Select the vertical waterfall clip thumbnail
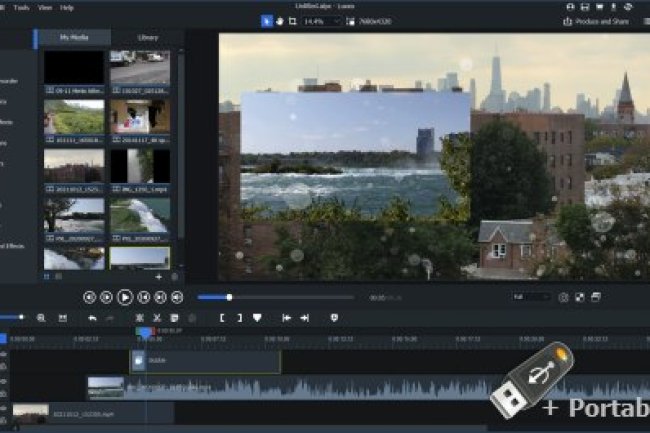This screenshot has height=433, width=650. pyautogui.click(x=140, y=166)
